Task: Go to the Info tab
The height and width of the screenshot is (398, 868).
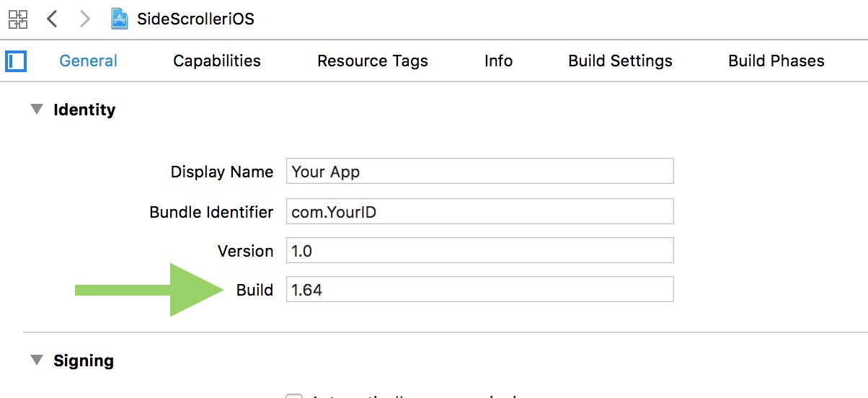Action: pos(498,61)
